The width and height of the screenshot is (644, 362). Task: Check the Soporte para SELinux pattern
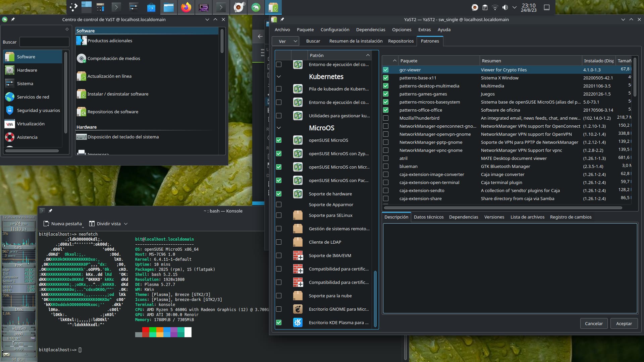279,216
